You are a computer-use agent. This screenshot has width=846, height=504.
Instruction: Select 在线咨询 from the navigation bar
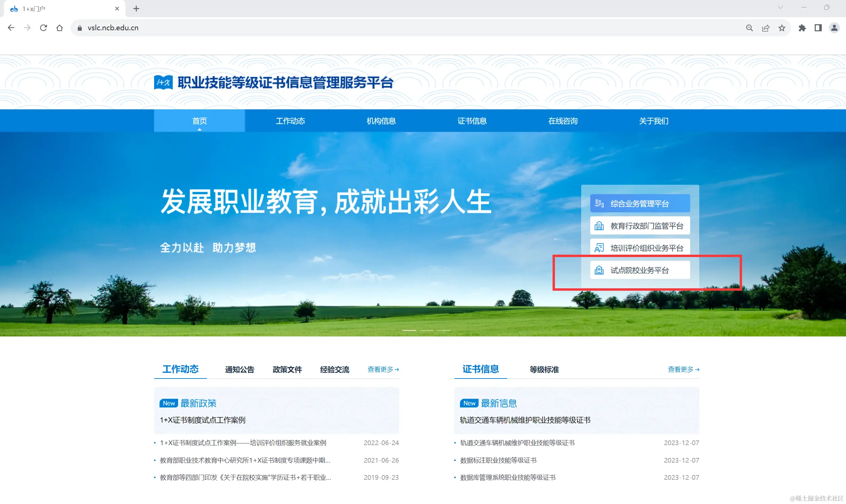[563, 120]
